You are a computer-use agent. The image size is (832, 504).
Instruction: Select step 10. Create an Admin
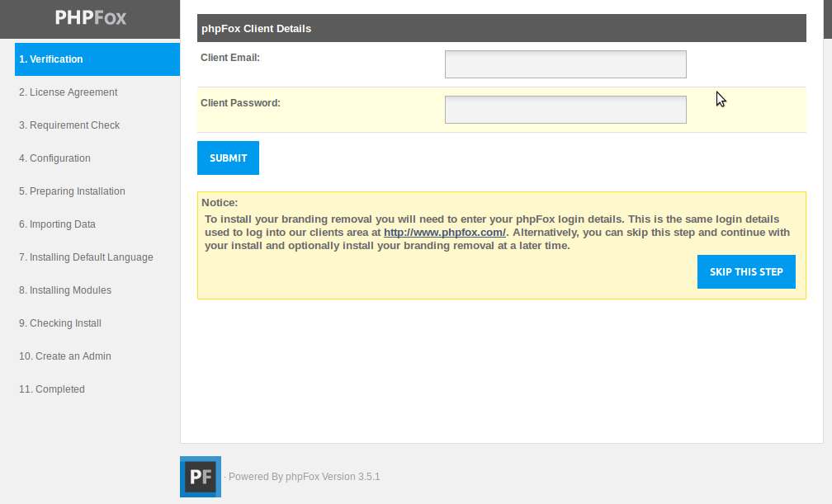[65, 356]
